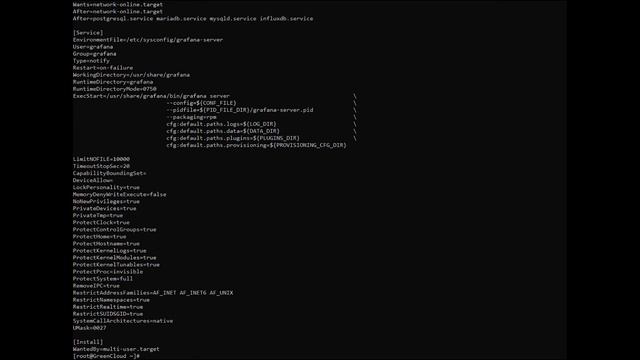
Task: Click the After=postgresql.service mariadb.service line
Action: pyautogui.click(x=193, y=18)
